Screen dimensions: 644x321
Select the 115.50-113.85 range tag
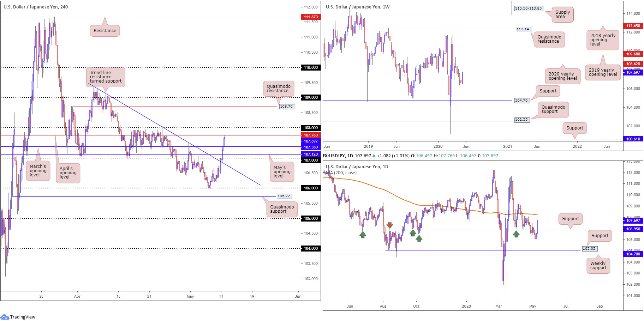click(x=528, y=8)
